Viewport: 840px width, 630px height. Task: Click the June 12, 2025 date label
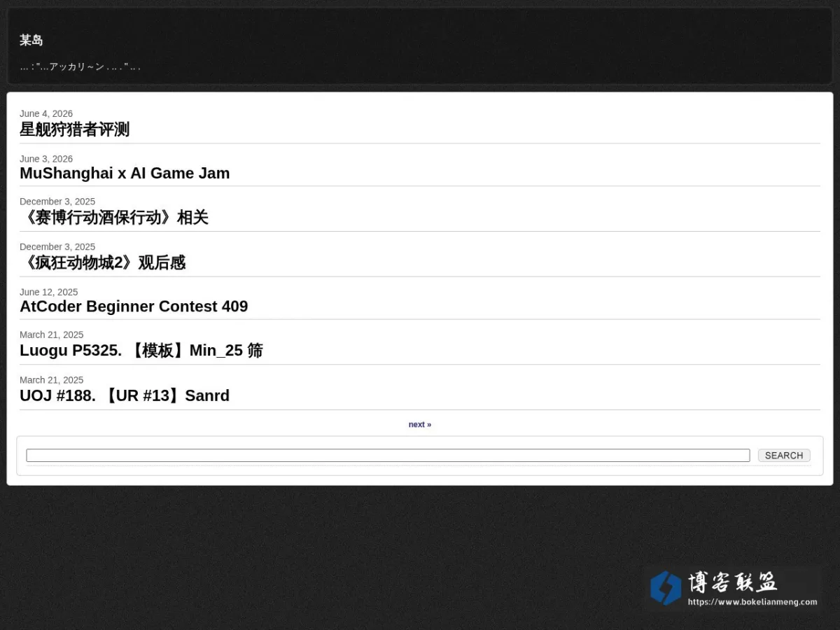click(x=49, y=292)
